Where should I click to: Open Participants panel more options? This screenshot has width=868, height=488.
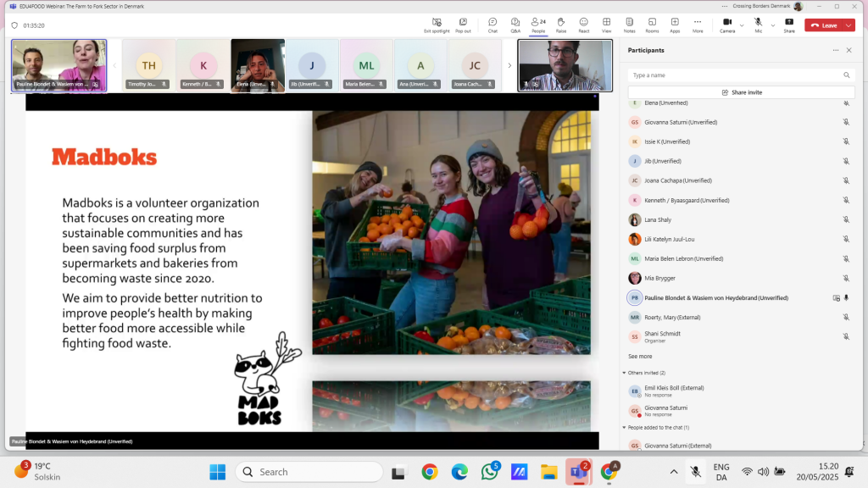[836, 50]
